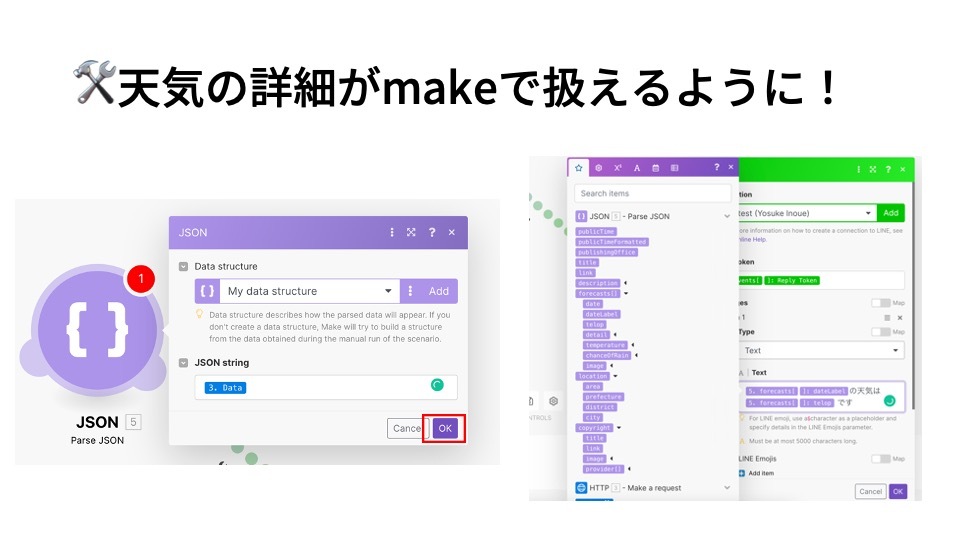Toggle the Data structure map checkbox
This screenshot has width=960, height=540.
183,266
